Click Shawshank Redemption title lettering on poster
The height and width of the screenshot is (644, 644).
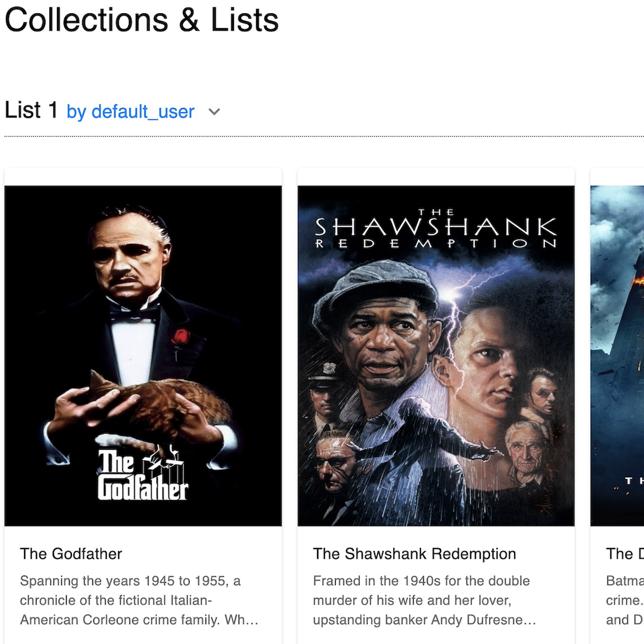coord(436,229)
